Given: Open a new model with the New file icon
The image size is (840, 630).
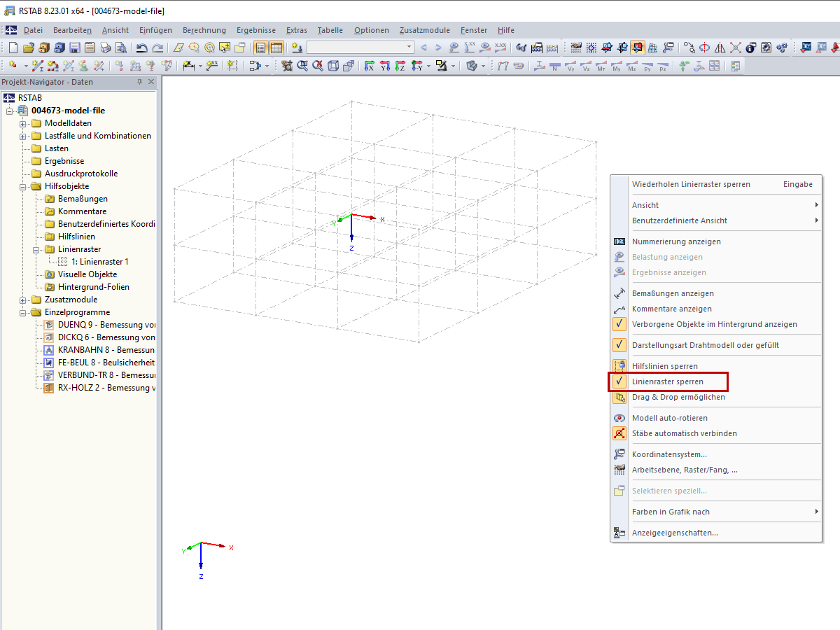Looking at the screenshot, I should (x=13, y=47).
